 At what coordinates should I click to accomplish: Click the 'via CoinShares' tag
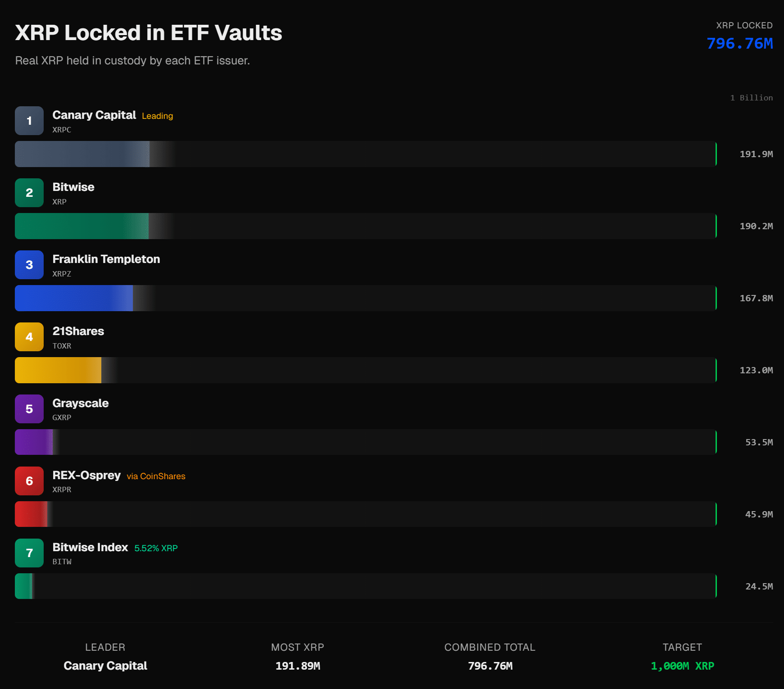(x=156, y=476)
